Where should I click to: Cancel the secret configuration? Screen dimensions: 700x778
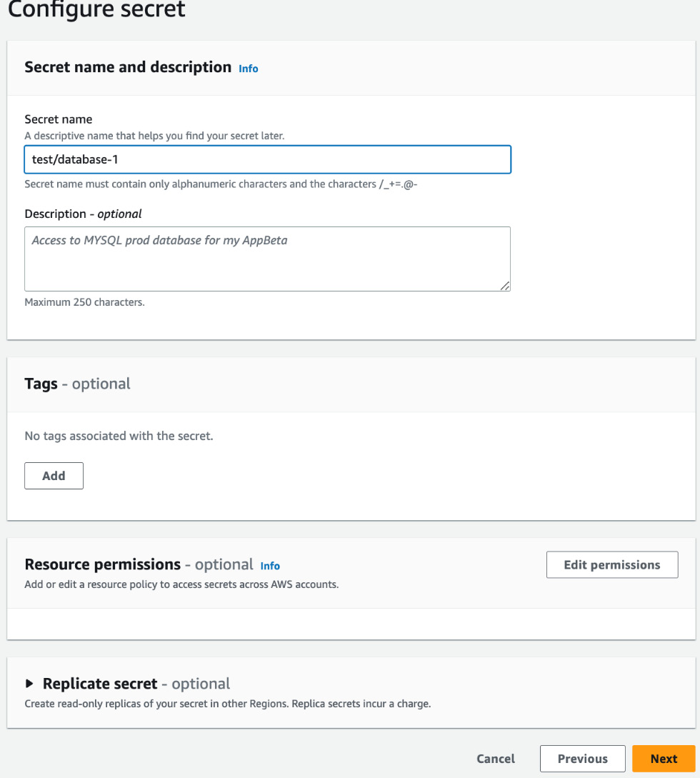(496, 758)
